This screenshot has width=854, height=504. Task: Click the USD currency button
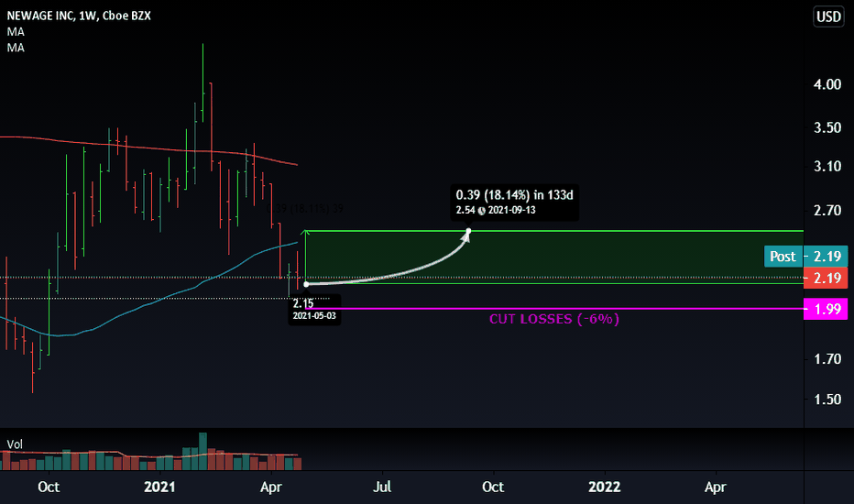(828, 16)
